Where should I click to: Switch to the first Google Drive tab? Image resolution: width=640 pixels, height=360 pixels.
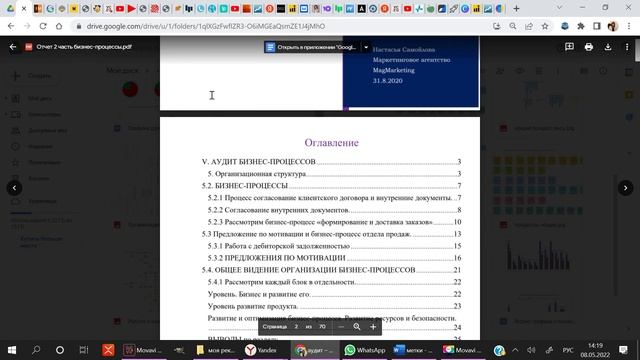point(10,8)
